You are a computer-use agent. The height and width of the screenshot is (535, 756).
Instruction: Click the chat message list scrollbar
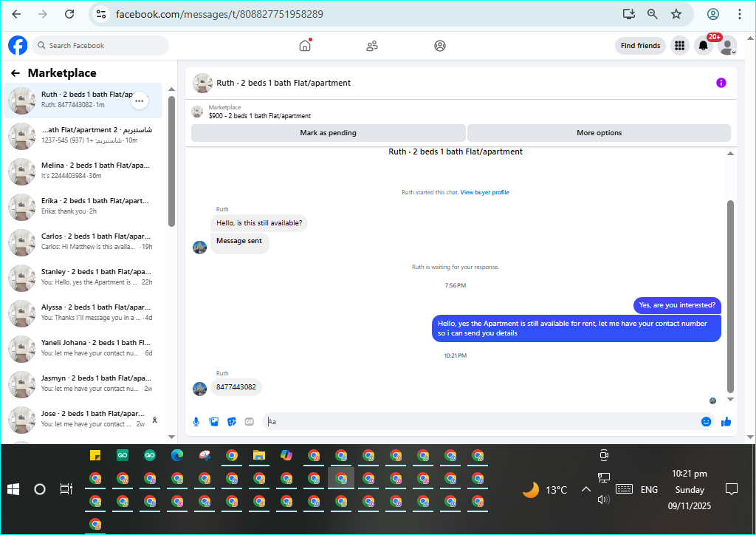pos(730,296)
